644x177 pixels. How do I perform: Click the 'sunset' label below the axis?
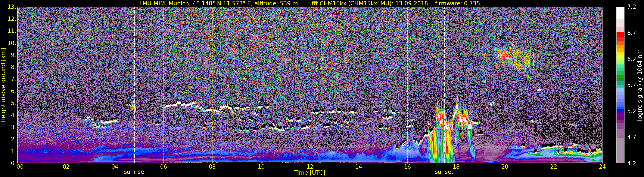pyautogui.click(x=444, y=172)
